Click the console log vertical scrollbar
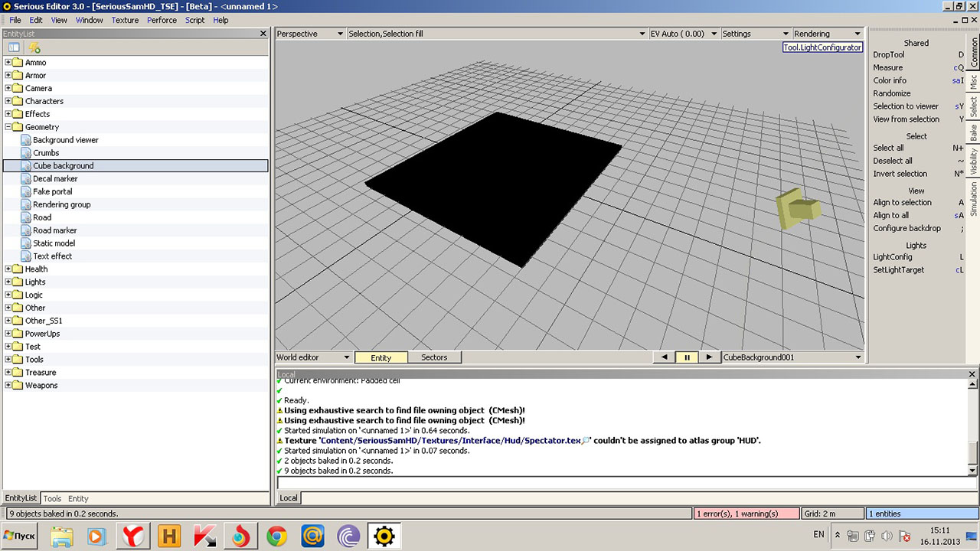This screenshot has height=551, width=980. click(973, 428)
